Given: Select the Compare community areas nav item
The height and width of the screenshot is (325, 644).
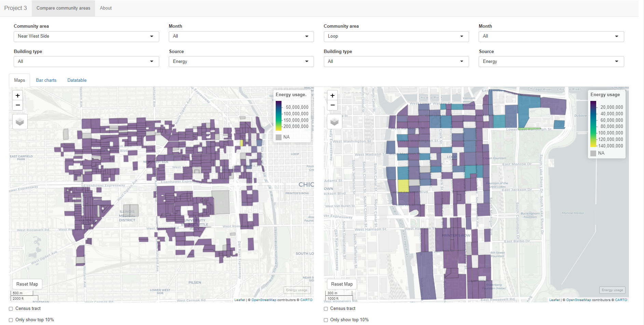Looking at the screenshot, I should 64,8.
